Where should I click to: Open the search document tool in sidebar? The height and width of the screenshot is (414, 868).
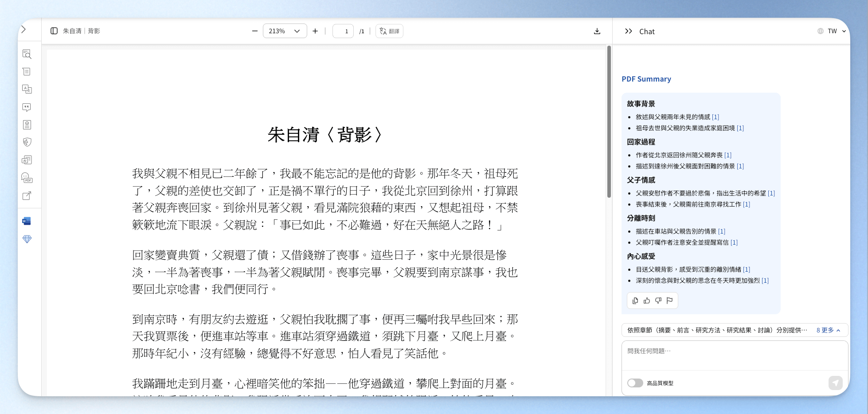(x=27, y=54)
